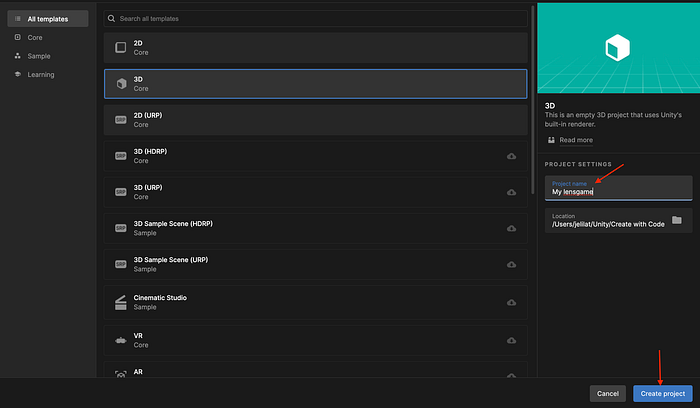The image size is (700, 408).
Task: Click the VR headset icon
Action: 121,341
